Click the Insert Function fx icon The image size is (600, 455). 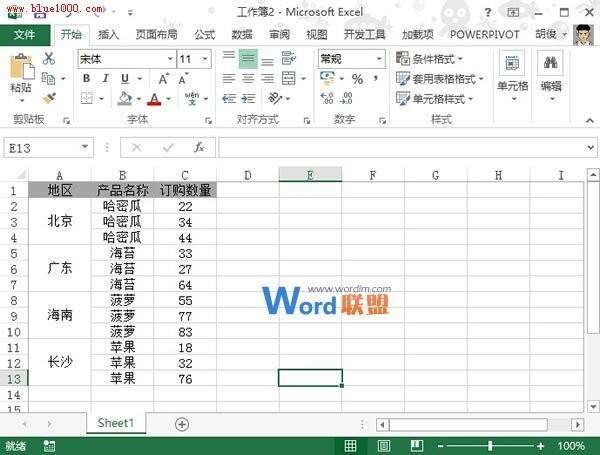coord(199,147)
